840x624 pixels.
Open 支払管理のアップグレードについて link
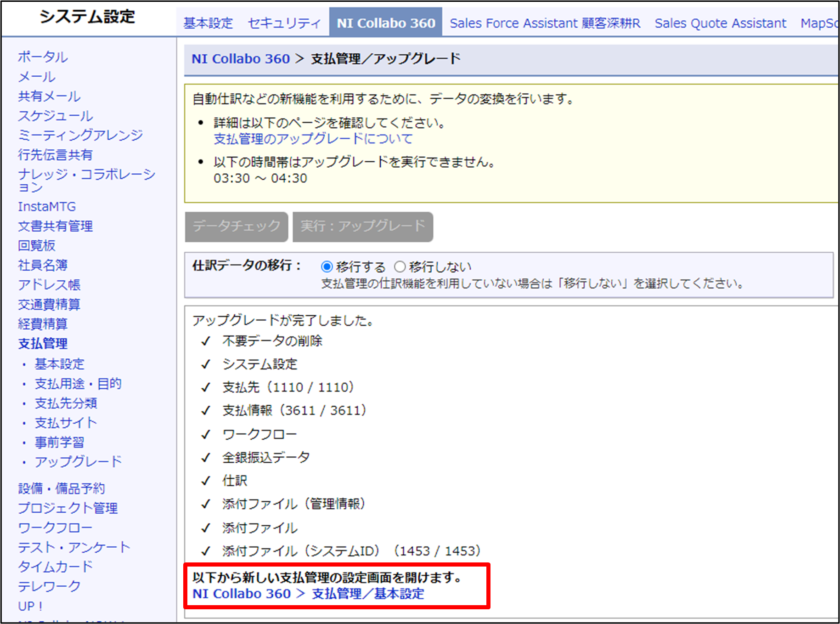313,139
